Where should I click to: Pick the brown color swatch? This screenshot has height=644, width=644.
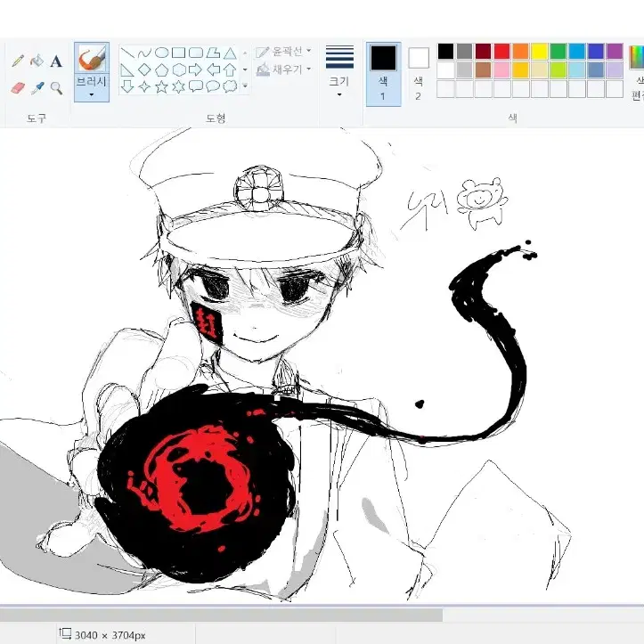[484, 69]
